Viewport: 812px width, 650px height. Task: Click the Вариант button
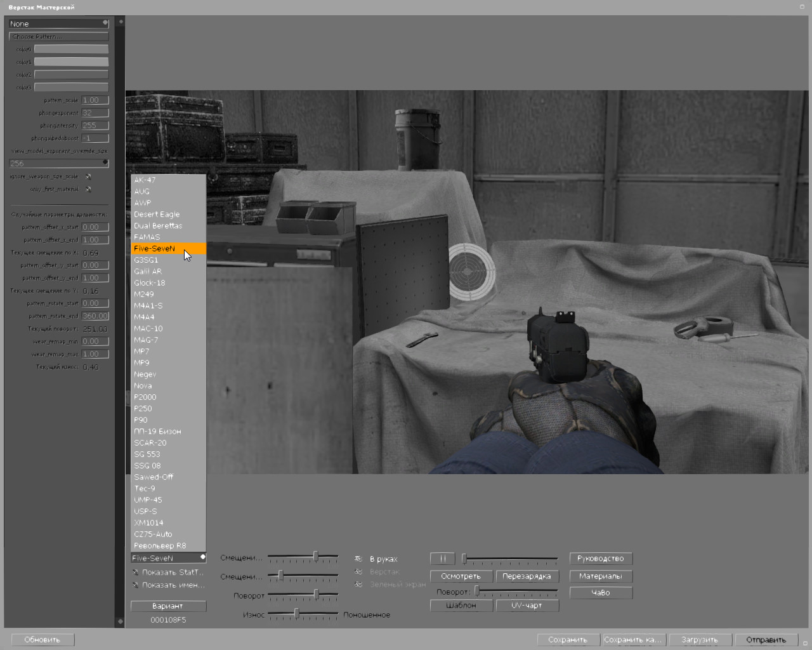pyautogui.click(x=168, y=606)
